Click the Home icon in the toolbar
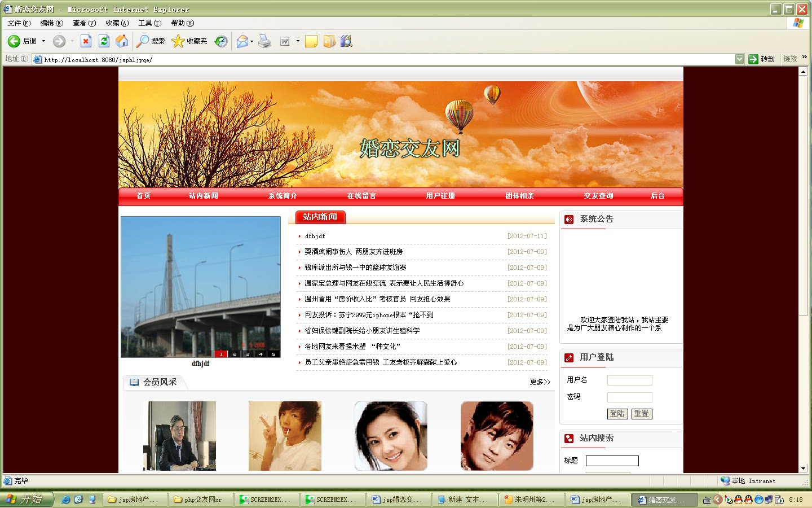 (x=122, y=41)
